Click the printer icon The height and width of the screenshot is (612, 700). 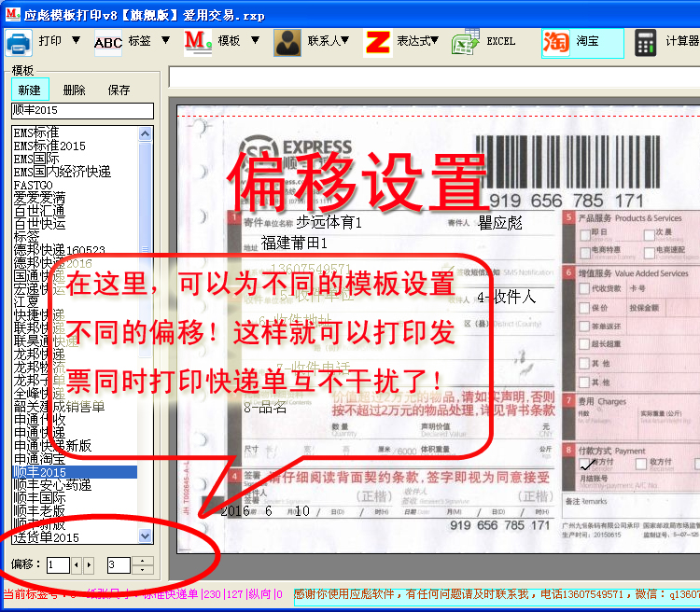tap(19, 43)
